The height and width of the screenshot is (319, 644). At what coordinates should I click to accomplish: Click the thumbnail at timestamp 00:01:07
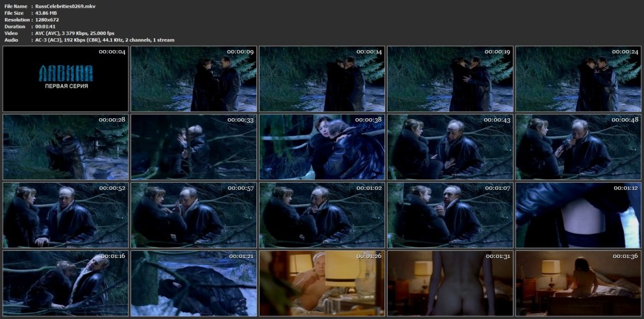450,216
